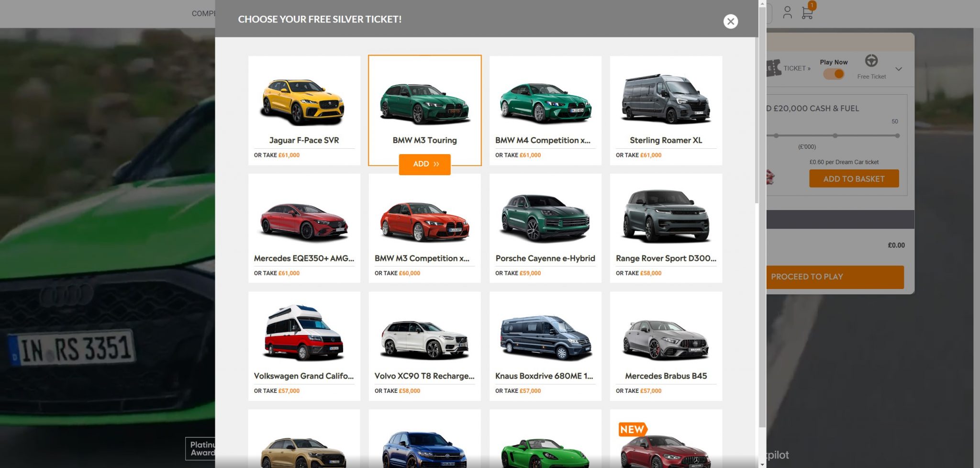Select the Porsche Cayenne e-Hybrid
The image size is (980, 468).
click(545, 228)
